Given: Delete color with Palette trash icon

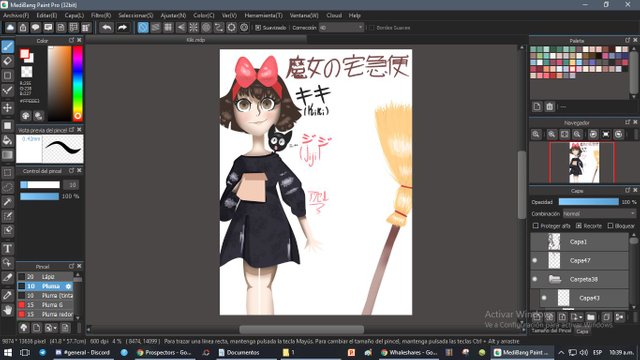Looking at the screenshot, I should (549, 107).
